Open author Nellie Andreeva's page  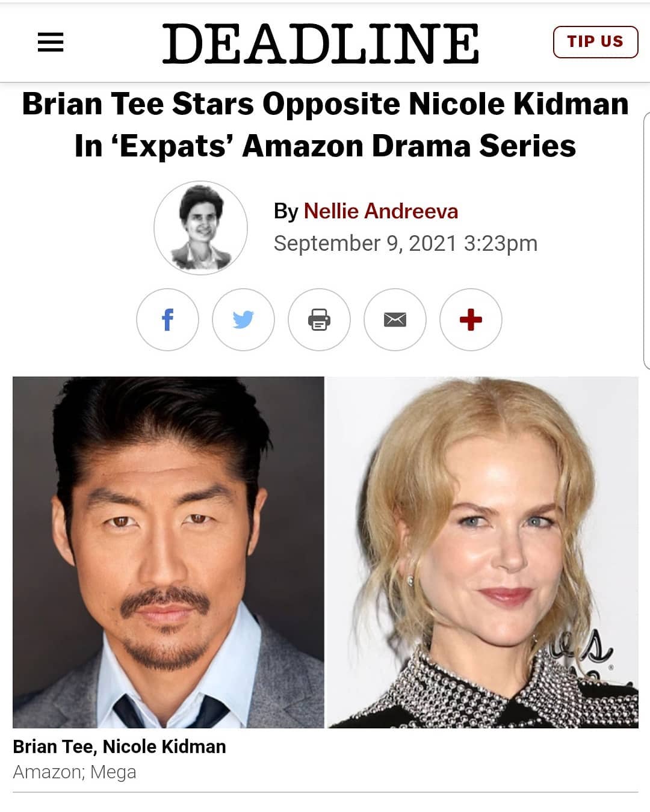click(381, 211)
